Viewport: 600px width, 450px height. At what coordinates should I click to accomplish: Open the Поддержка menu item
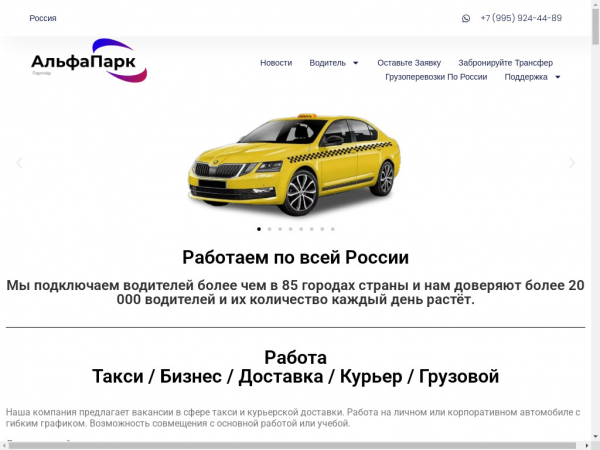coord(526,77)
